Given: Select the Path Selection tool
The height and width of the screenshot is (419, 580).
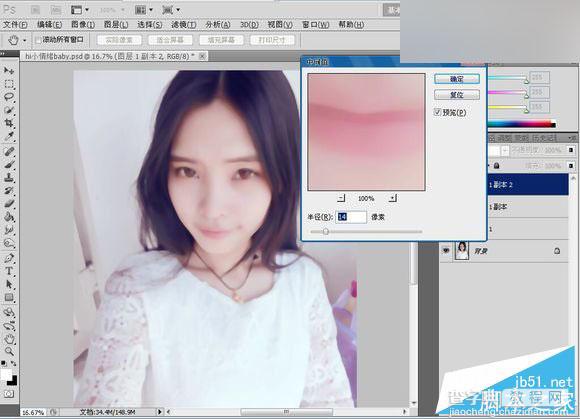Looking at the screenshot, I should click(9, 284).
